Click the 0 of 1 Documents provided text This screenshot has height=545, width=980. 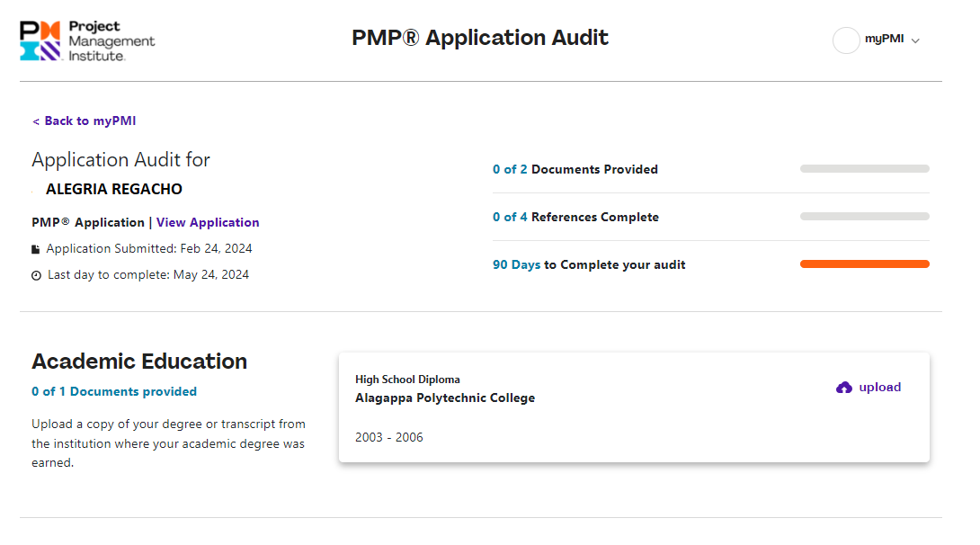pyautogui.click(x=114, y=391)
